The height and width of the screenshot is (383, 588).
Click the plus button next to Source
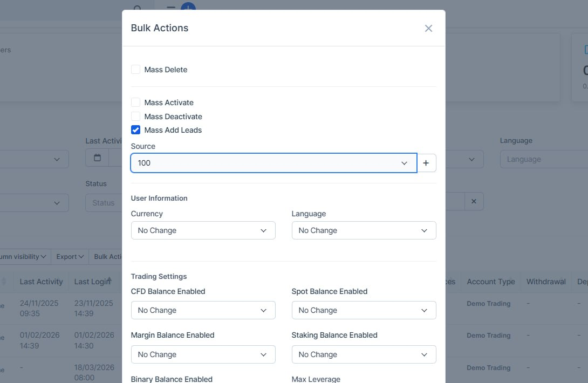point(426,163)
